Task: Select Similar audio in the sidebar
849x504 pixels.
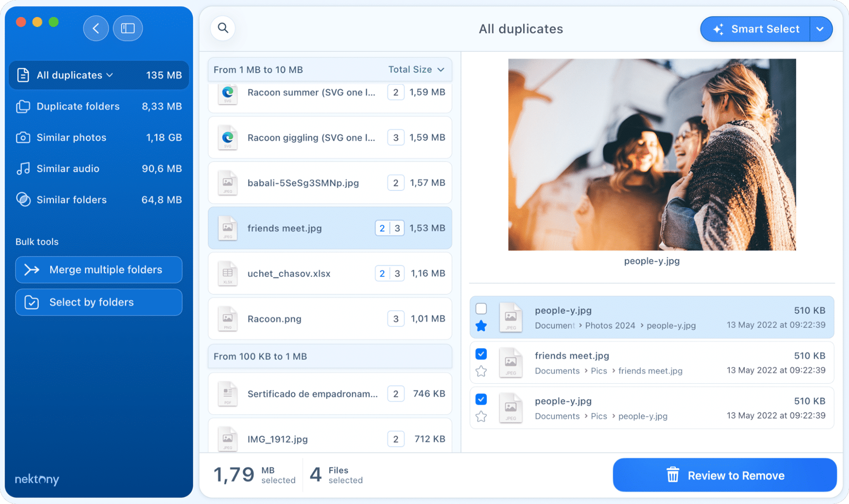Action: click(x=68, y=168)
